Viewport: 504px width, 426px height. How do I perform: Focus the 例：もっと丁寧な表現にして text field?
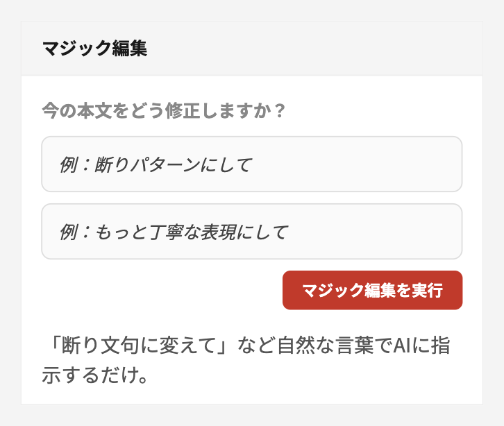tap(251, 232)
